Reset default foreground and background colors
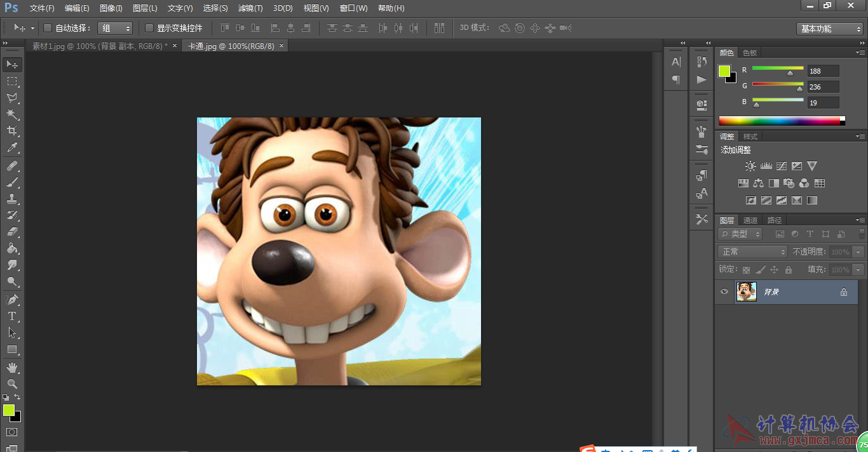This screenshot has width=868, height=452. pyautogui.click(x=6, y=397)
